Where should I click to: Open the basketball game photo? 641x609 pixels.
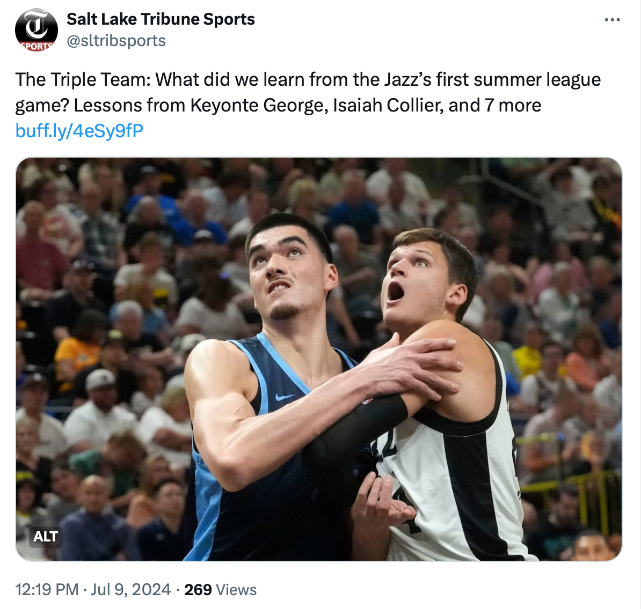click(x=318, y=359)
